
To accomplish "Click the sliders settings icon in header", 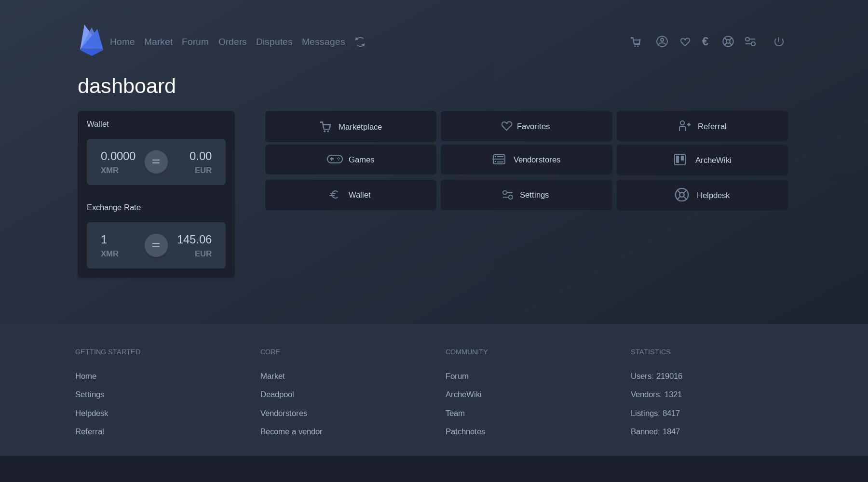I will [x=750, y=42].
